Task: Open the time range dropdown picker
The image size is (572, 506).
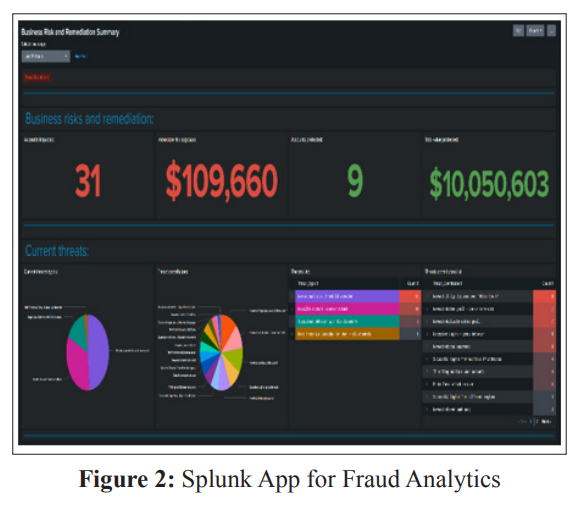Action: 46,56
